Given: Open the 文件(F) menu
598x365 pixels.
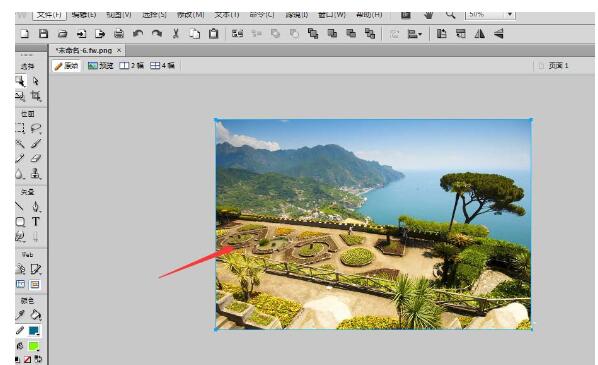Looking at the screenshot, I should pos(49,15).
